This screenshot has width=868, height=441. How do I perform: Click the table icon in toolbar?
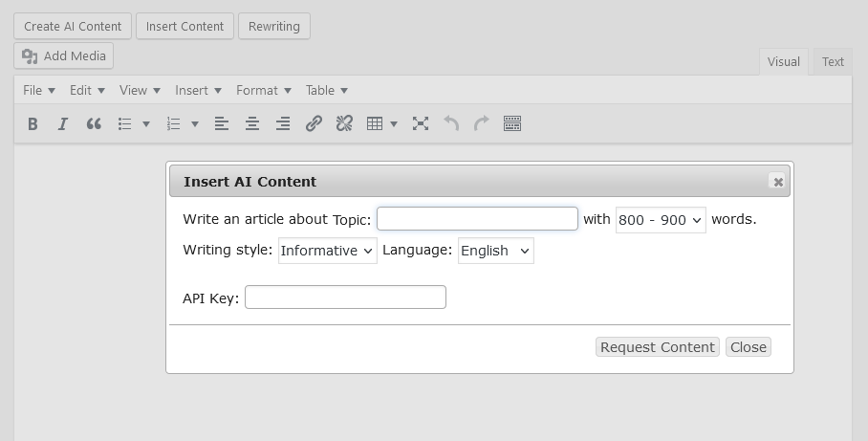(x=375, y=123)
